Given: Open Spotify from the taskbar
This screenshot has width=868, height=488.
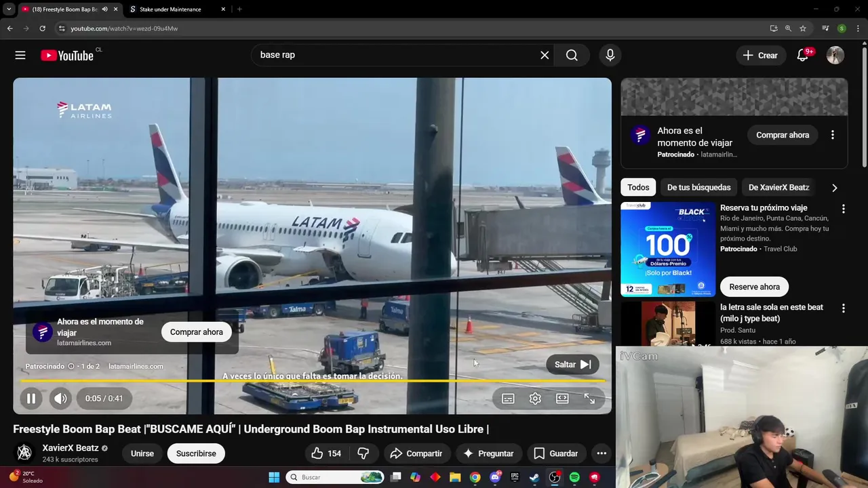Looking at the screenshot, I should pos(574,477).
